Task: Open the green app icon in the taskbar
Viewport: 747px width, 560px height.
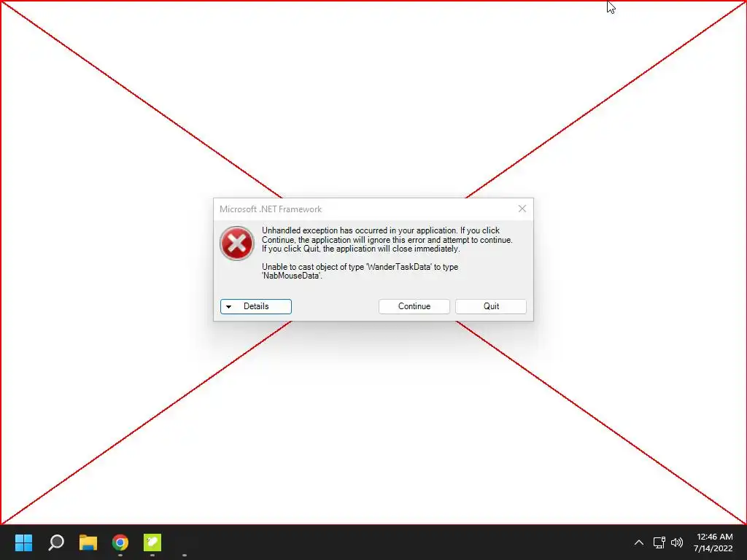Action: click(x=152, y=542)
